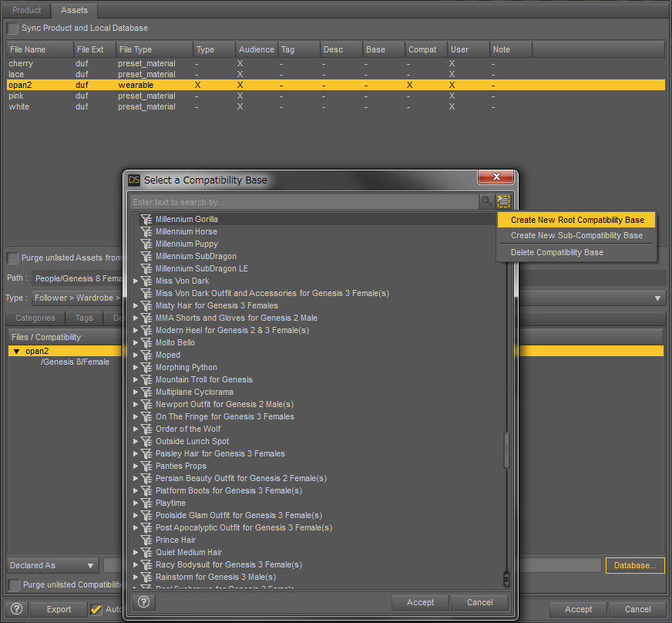Sort by File Type column header
This screenshot has width=672, height=623.
click(x=154, y=49)
